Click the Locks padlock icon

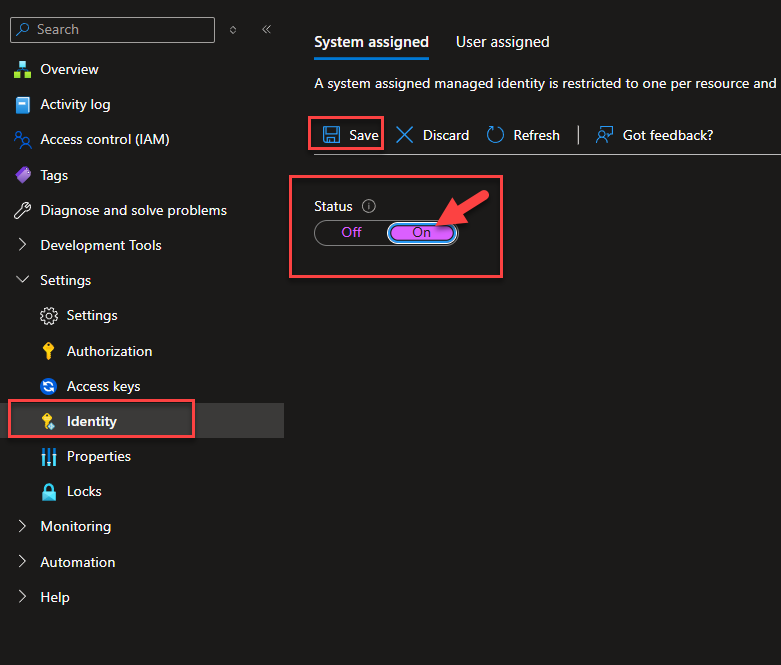pyautogui.click(x=49, y=492)
